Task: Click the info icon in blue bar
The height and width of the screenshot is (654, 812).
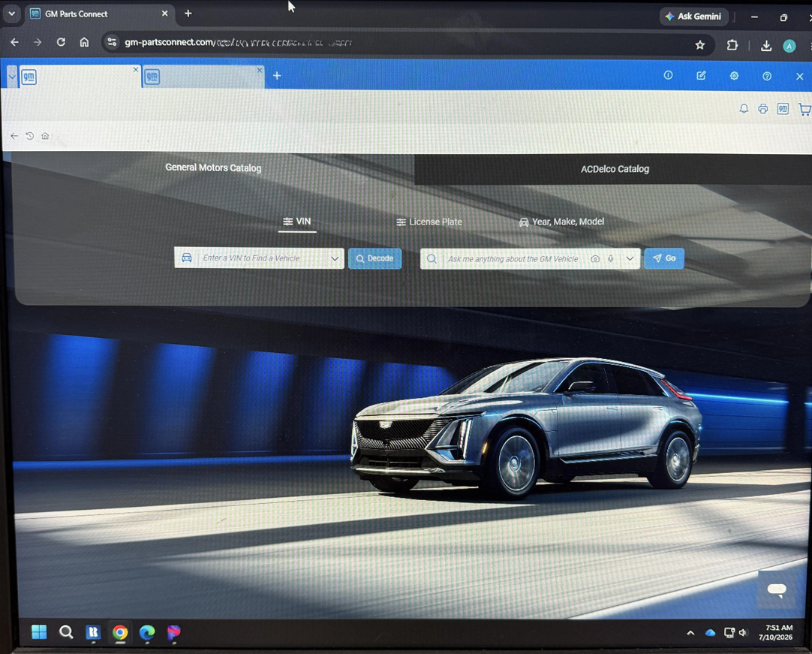Action: point(668,76)
